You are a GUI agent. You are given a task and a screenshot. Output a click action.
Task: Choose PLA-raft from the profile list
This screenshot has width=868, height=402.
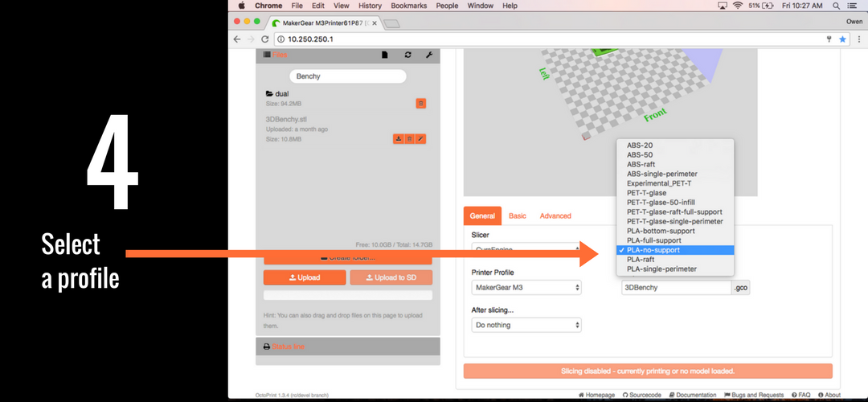click(x=641, y=260)
